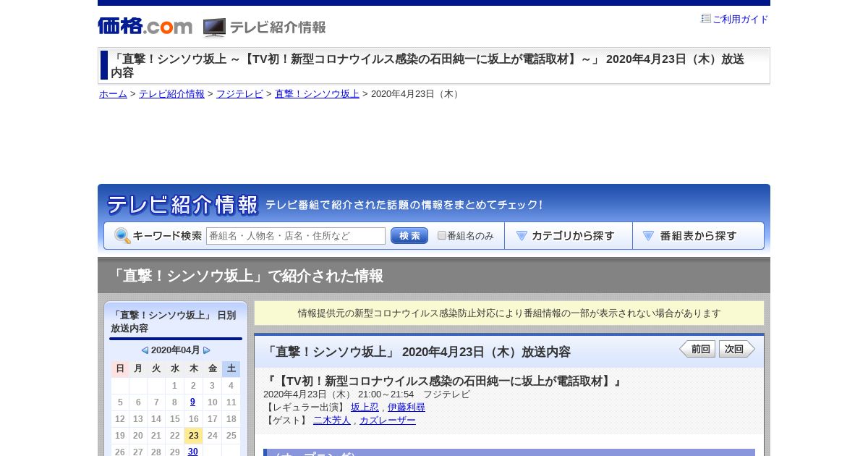Click the 2020年04月 calendar month label
This screenshot has width=868, height=456.
click(176, 350)
